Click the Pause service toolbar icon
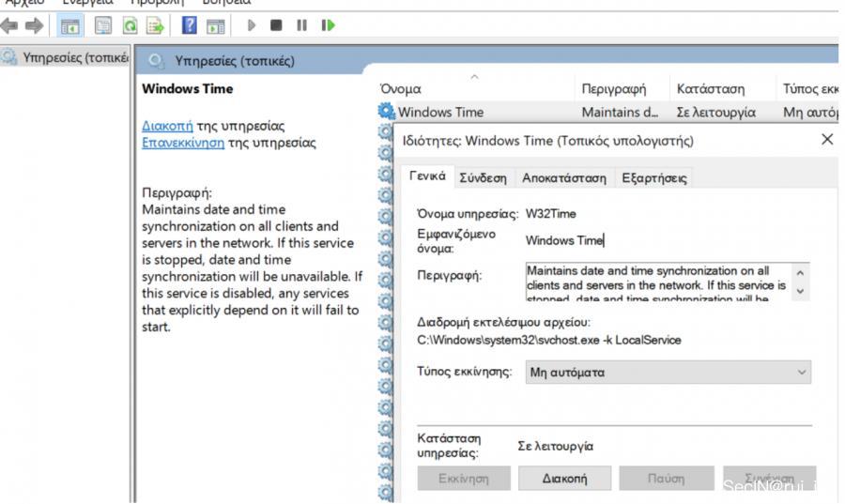The image size is (845, 504). pyautogui.click(x=301, y=25)
